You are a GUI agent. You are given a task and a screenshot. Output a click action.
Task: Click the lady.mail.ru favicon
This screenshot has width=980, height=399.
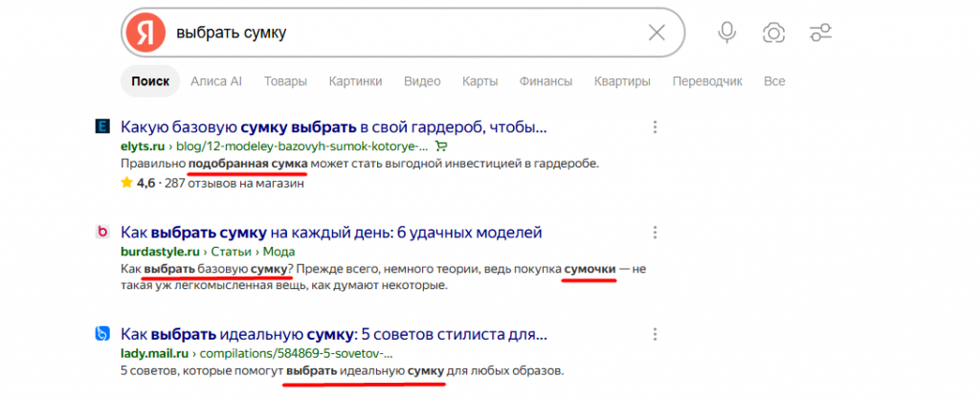point(101,333)
